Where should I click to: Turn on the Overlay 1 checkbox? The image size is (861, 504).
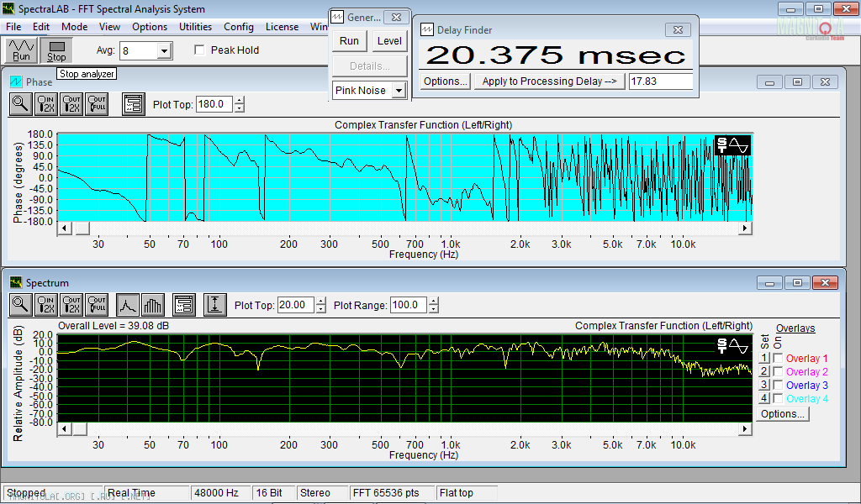click(778, 359)
